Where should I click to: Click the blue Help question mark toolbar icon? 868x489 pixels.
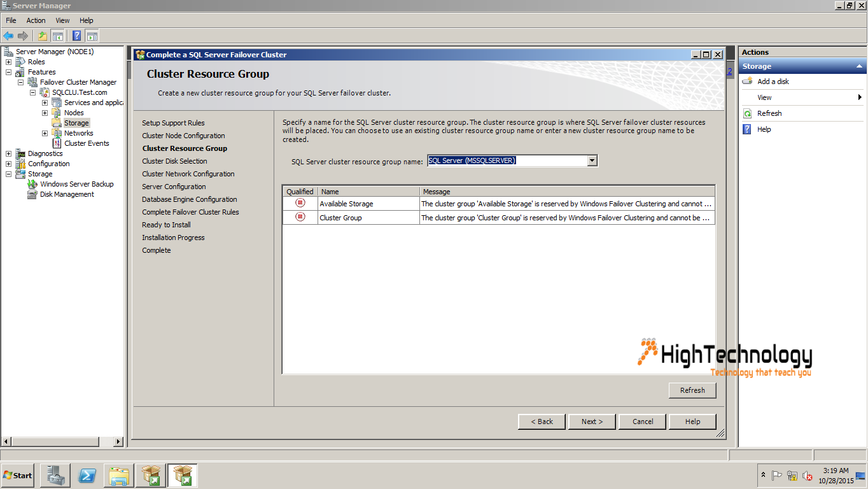tap(77, 36)
